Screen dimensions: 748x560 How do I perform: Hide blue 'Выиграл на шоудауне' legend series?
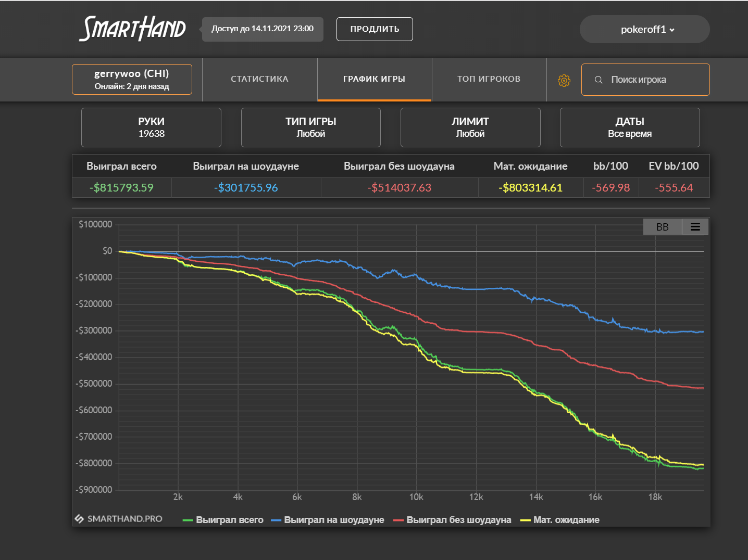328,520
